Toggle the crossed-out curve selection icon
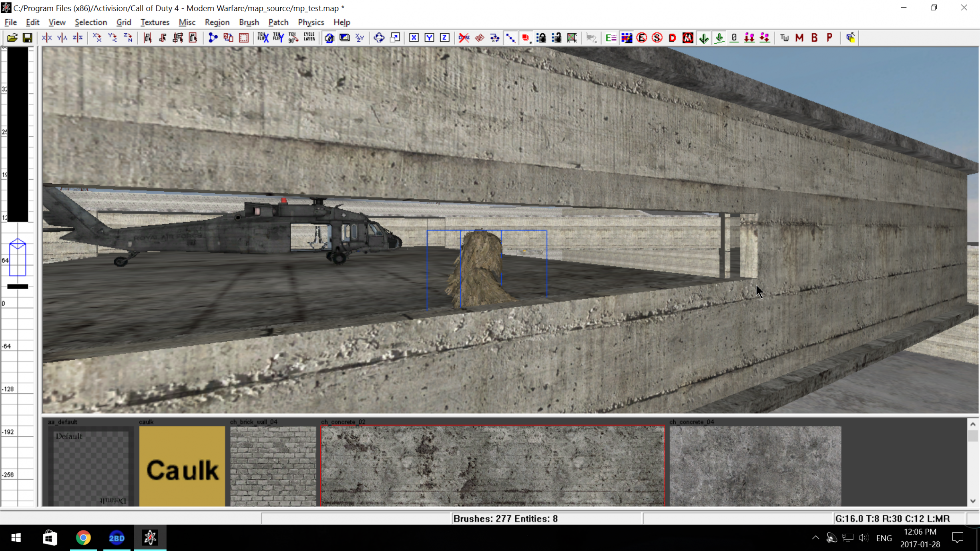Viewport: 980px width, 551px height. pyautogui.click(x=464, y=38)
